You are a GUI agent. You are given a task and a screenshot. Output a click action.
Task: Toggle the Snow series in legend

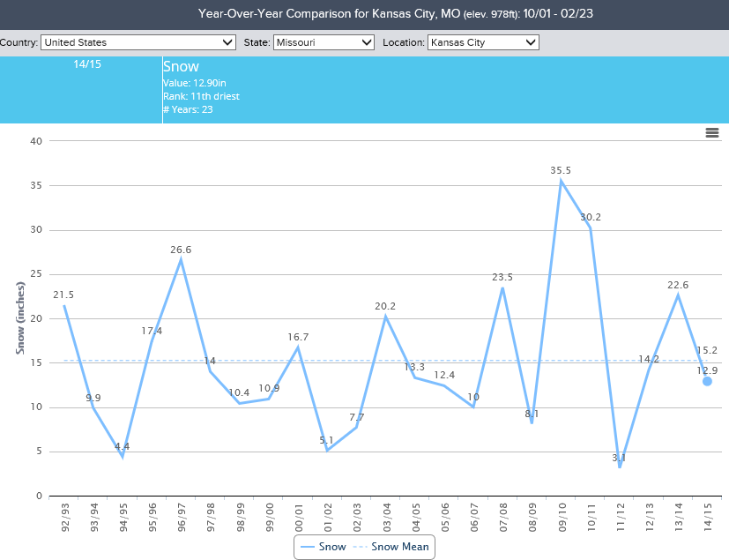tap(321, 547)
